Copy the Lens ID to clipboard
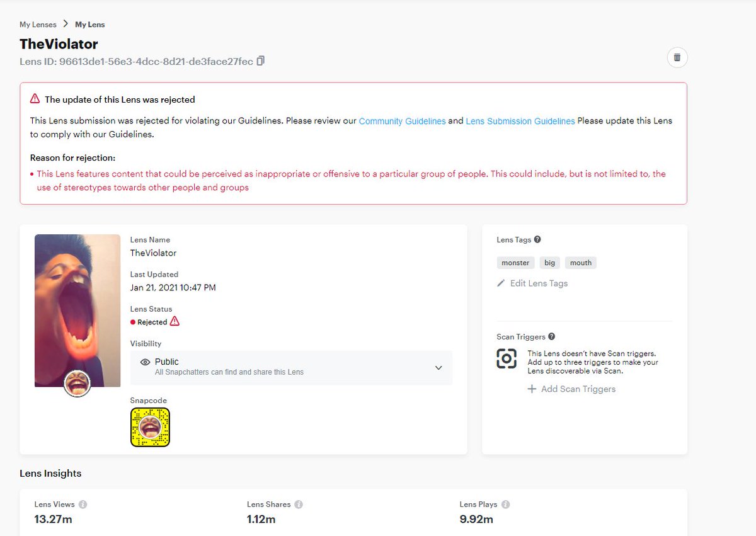The width and height of the screenshot is (756, 536). [261, 61]
